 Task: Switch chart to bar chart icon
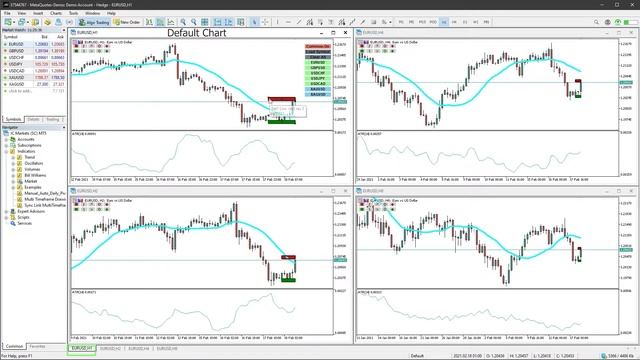(x=149, y=22)
